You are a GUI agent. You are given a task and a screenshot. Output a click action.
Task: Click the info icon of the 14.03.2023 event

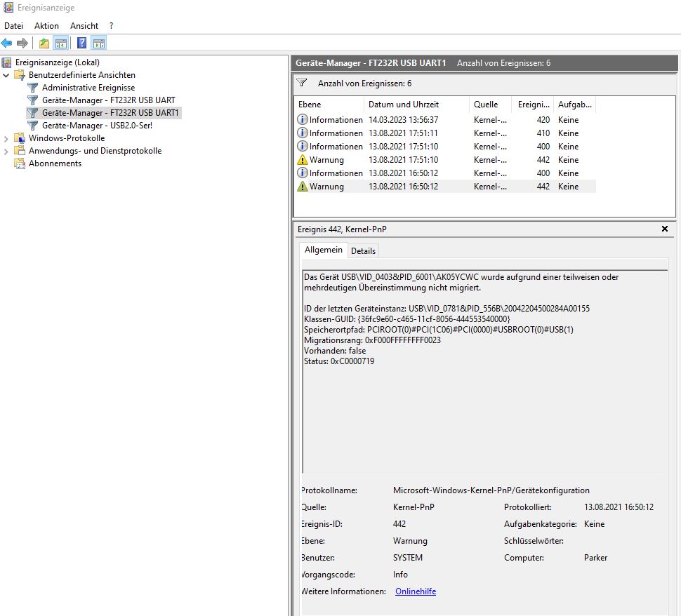tap(303, 119)
